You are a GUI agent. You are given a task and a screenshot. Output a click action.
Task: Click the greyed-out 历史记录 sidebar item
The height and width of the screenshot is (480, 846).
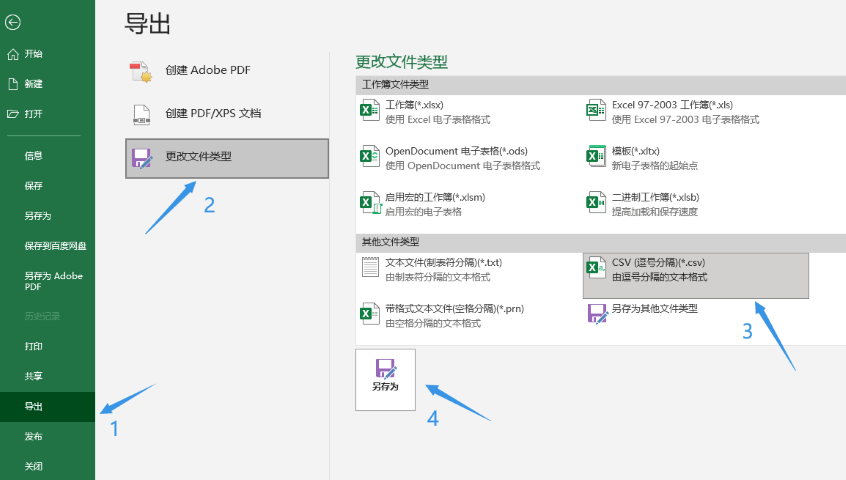42,316
